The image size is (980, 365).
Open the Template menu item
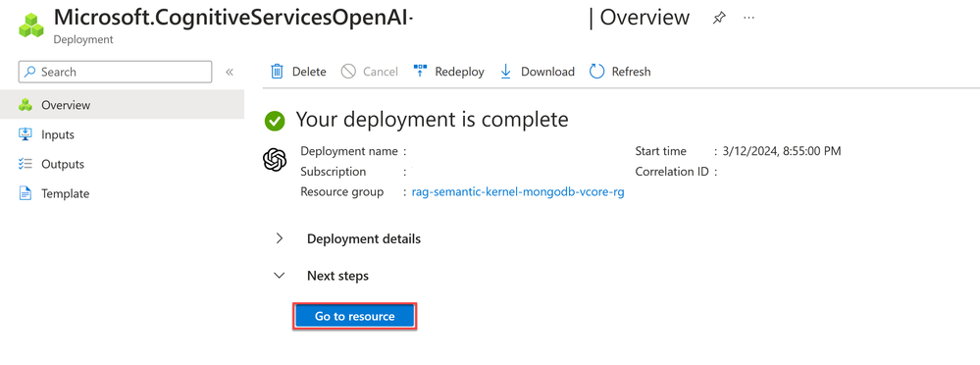click(x=122, y=193)
